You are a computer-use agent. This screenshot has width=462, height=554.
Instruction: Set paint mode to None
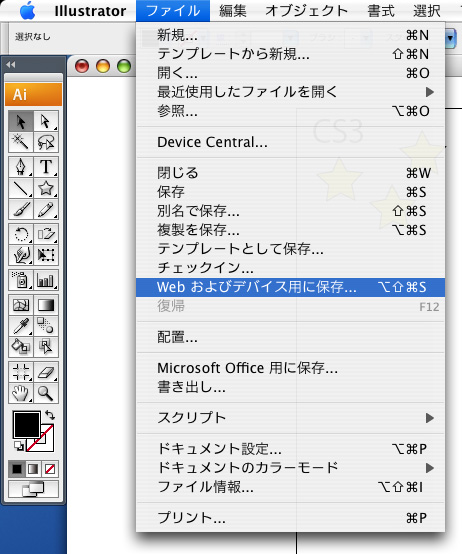point(50,469)
